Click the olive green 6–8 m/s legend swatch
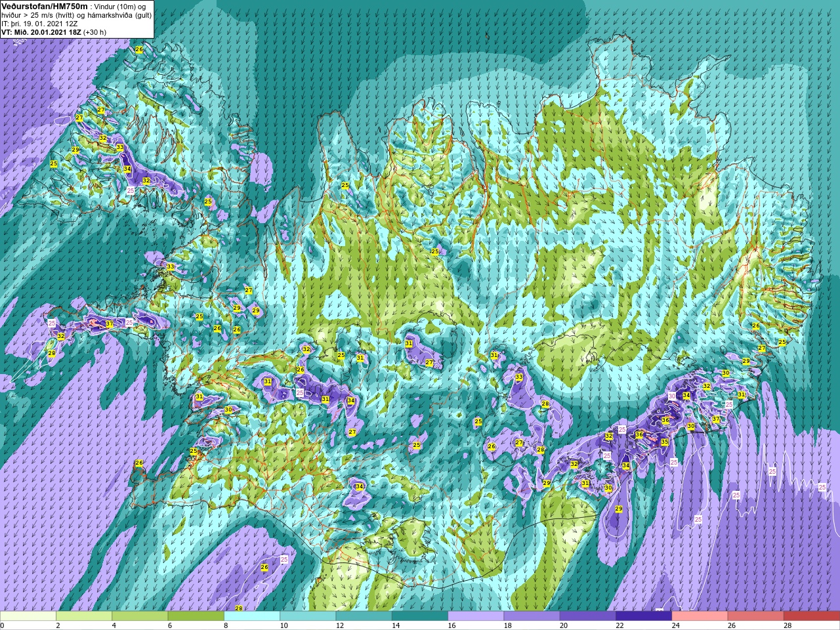This screenshot has height=630, width=840. 196,616
